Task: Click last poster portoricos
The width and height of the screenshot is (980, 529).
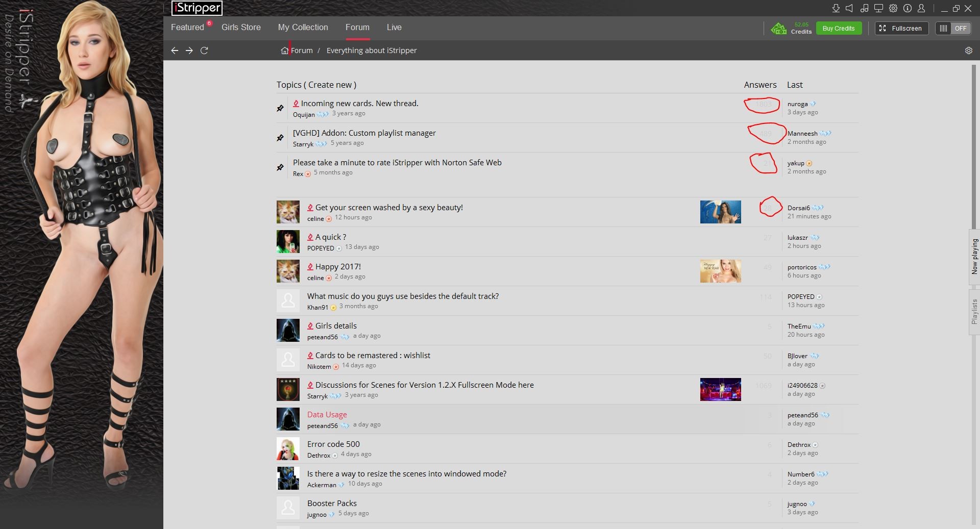Action: coord(802,267)
